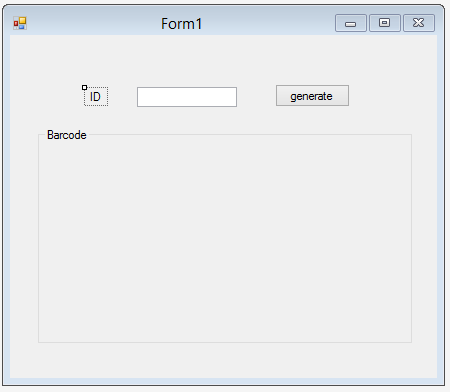Click blank form area between ID label and text box

coord(122,97)
